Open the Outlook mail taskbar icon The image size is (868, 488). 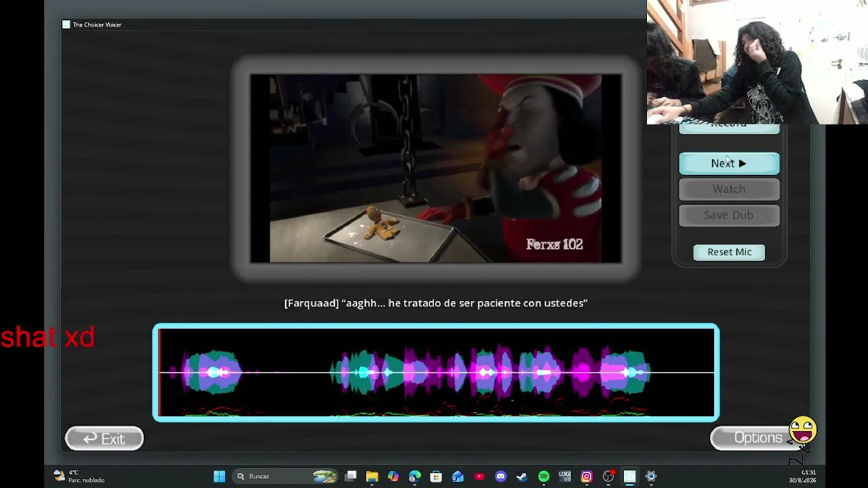458,476
